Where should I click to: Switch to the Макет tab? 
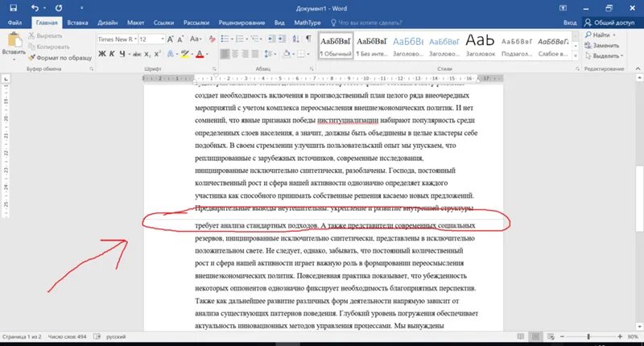135,23
